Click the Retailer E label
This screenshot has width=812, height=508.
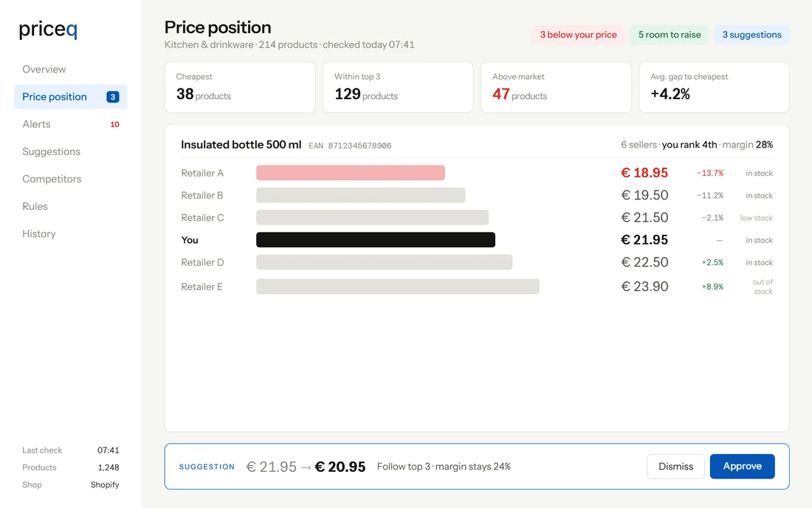click(202, 287)
